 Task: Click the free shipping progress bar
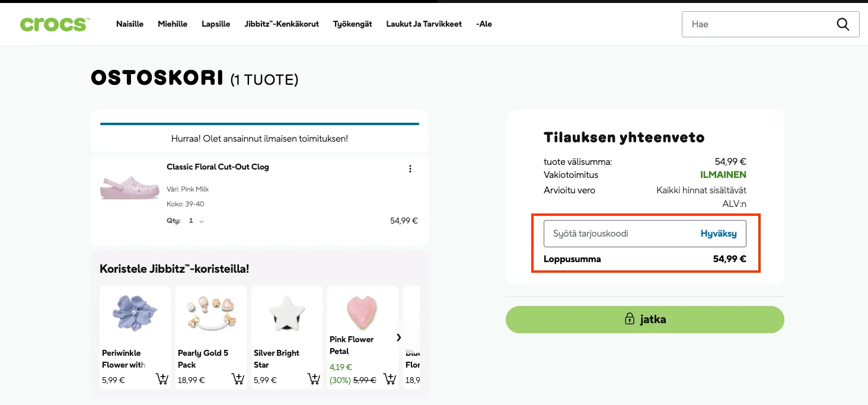tap(260, 124)
